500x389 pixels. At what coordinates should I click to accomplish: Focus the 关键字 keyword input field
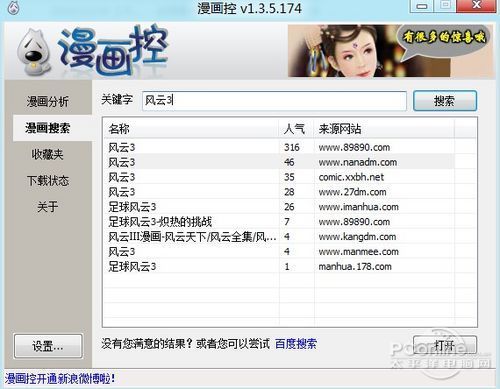[x=274, y=101]
